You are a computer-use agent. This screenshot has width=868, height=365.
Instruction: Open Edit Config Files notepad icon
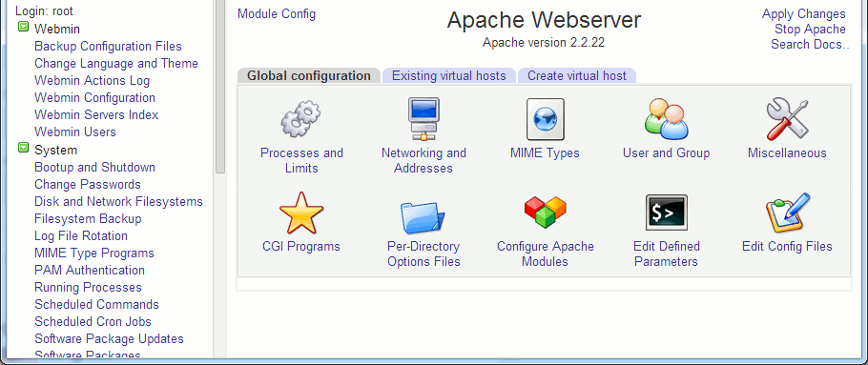(787, 213)
